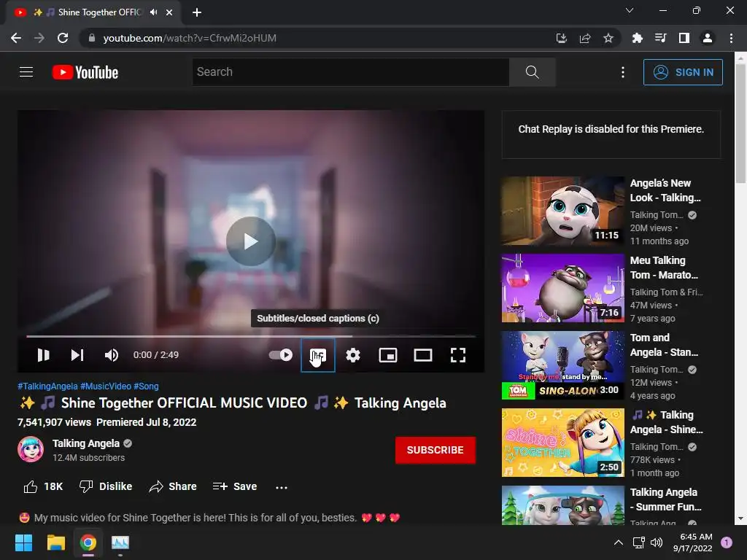Open Talking Angela channel avatar
This screenshot has width=747, height=560.
[x=31, y=449]
